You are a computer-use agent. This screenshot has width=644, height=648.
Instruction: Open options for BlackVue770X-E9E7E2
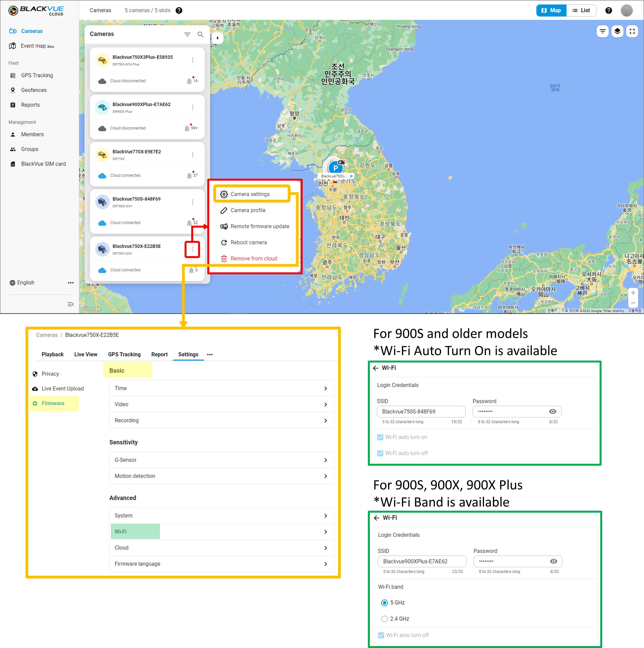click(193, 155)
